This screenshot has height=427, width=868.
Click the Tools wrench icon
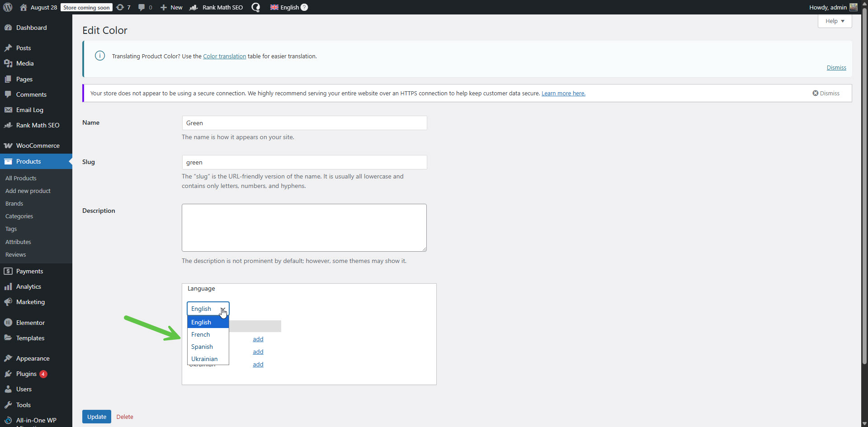8,405
